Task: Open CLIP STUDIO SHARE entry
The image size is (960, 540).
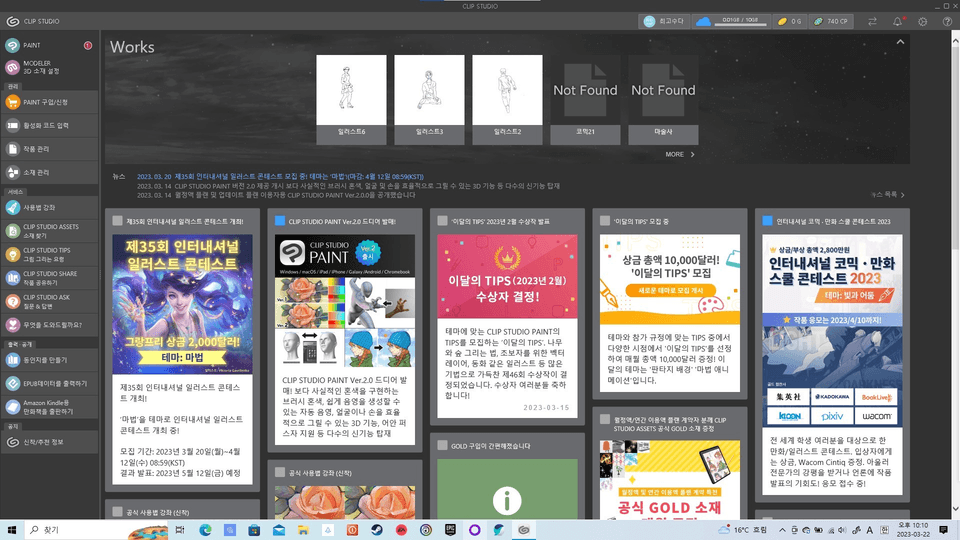Action: (x=49, y=278)
